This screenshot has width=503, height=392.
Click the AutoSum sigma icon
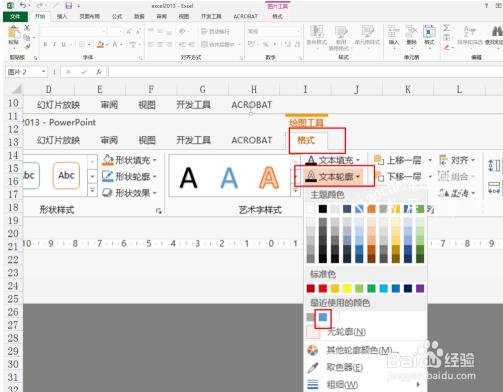447,28
